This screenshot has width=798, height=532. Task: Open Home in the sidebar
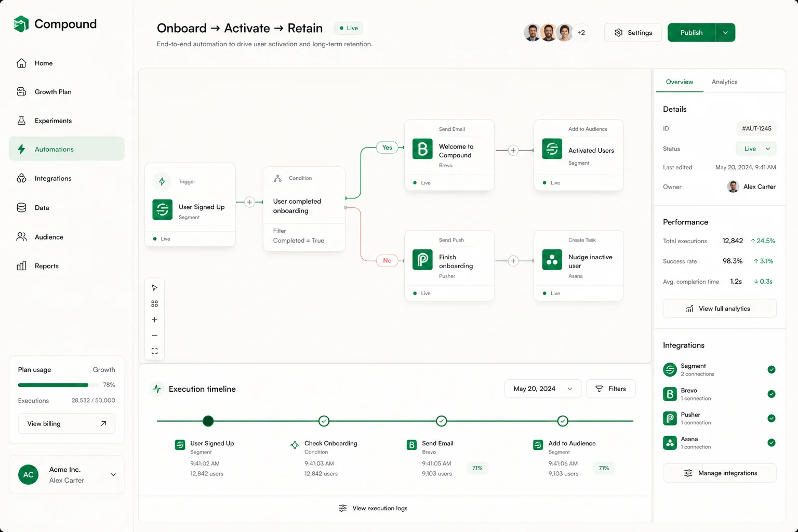click(x=66, y=63)
